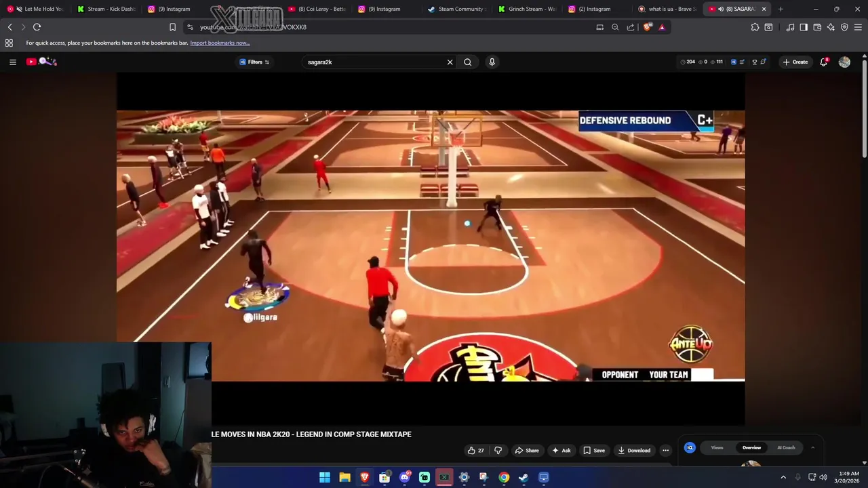This screenshot has width=868, height=488.
Task: Click the 204 stat counter in header
Action: 688,62
